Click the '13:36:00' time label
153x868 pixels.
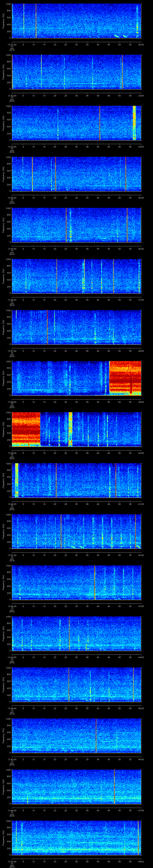click(12, 300)
